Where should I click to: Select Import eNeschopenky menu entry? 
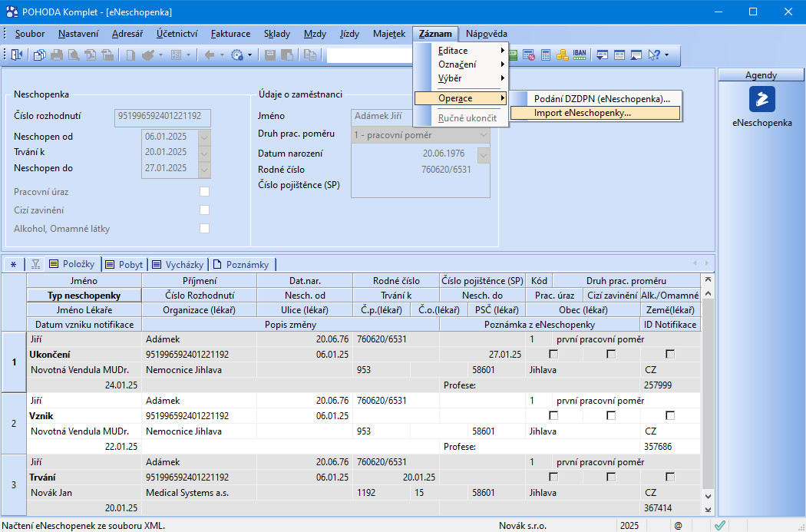tap(583, 113)
